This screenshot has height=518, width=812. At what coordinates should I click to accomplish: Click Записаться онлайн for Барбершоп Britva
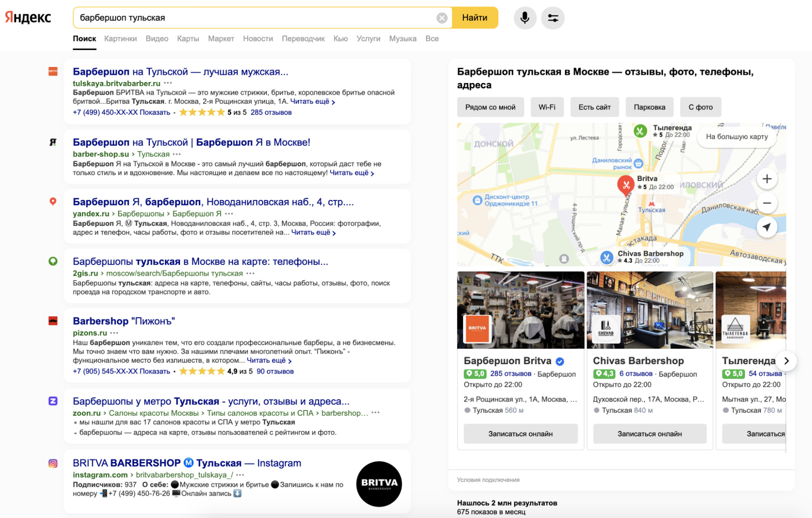point(520,434)
